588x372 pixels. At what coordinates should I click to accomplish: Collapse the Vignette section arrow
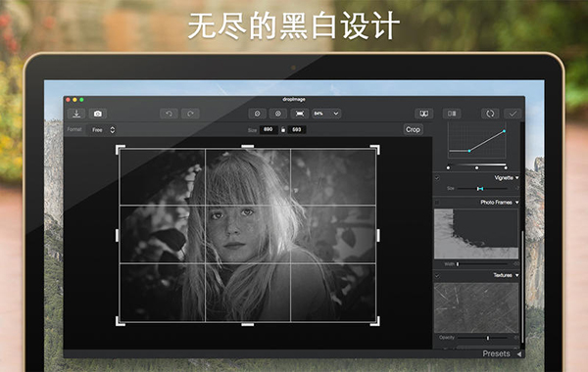[x=517, y=177]
